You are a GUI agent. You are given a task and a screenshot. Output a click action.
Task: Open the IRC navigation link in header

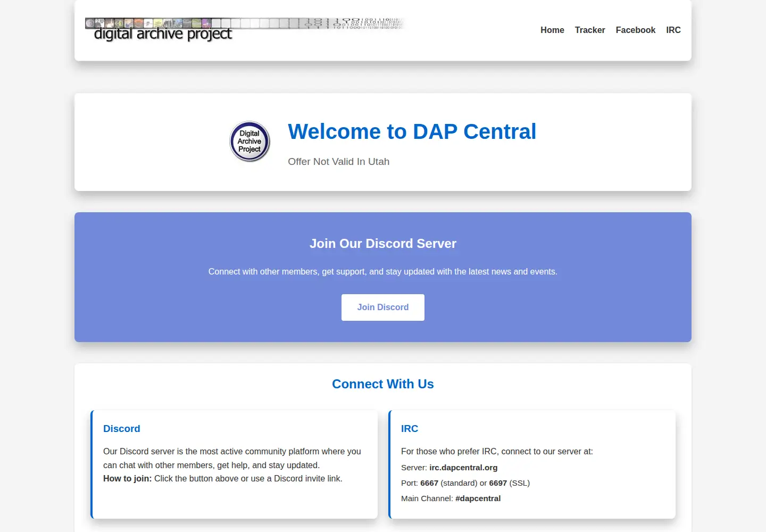(x=673, y=30)
